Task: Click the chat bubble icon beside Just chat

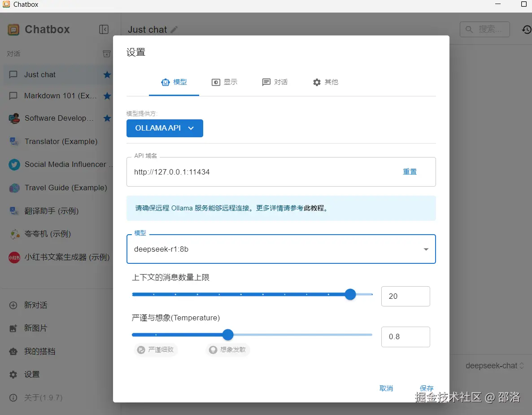Action: pyautogui.click(x=13, y=74)
